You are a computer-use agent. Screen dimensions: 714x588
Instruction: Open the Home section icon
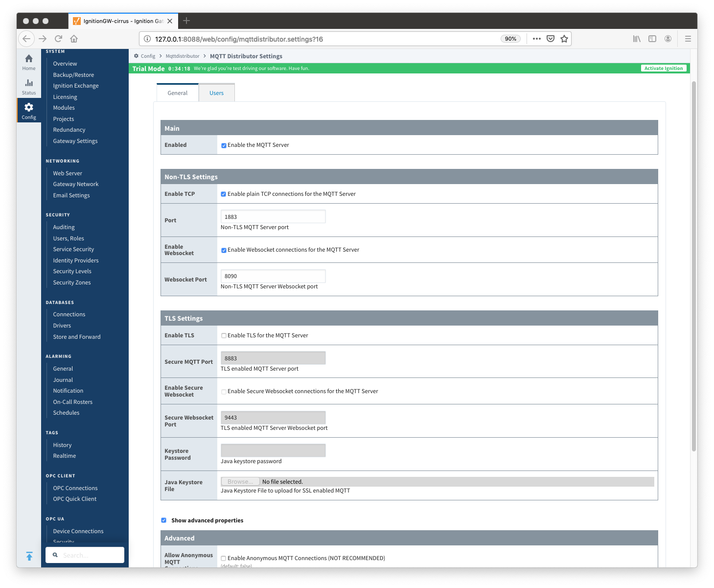click(29, 59)
